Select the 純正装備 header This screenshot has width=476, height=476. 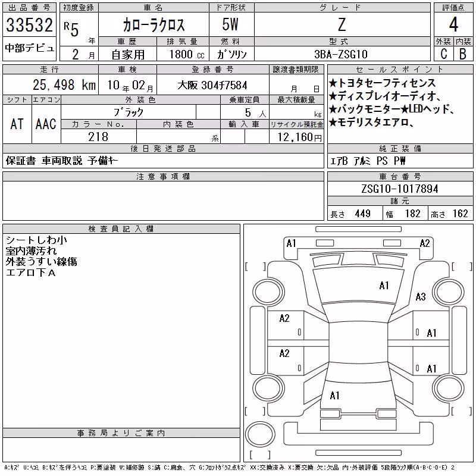point(400,148)
